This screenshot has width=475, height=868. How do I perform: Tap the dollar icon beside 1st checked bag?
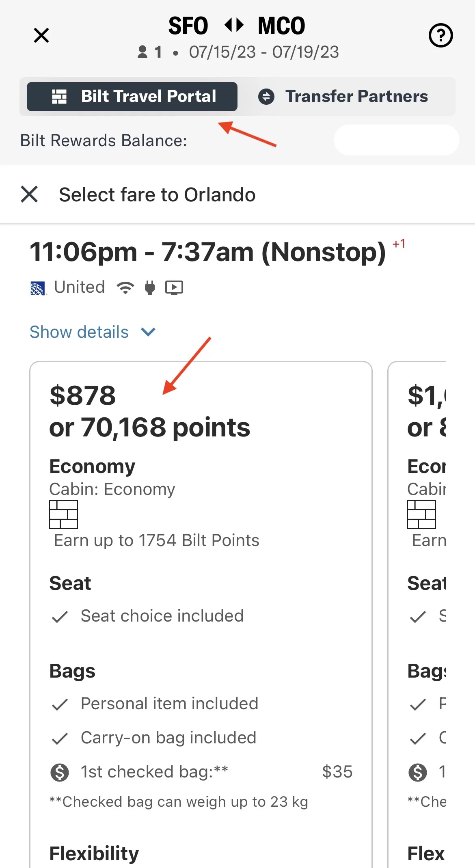coord(60,772)
